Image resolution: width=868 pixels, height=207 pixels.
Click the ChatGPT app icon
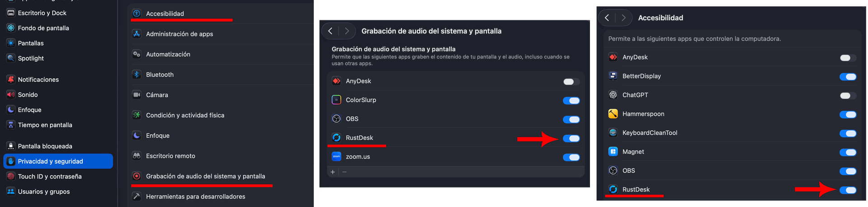click(x=613, y=95)
